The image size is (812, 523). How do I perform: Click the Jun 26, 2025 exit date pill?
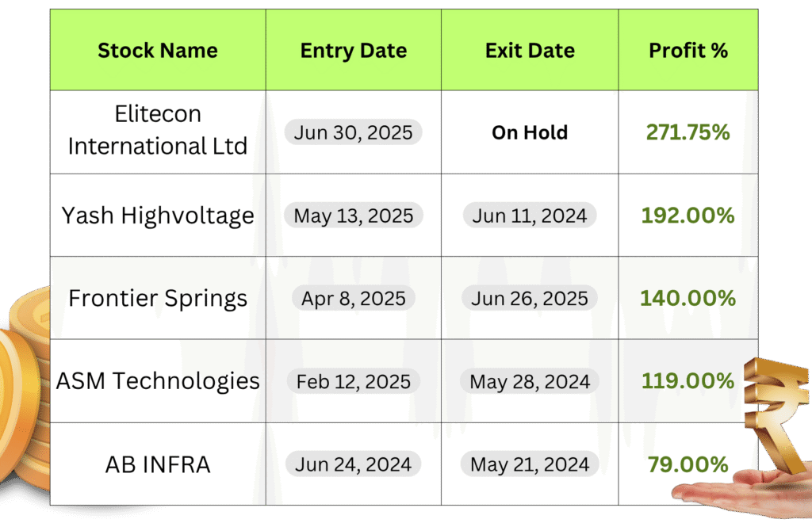click(530, 299)
